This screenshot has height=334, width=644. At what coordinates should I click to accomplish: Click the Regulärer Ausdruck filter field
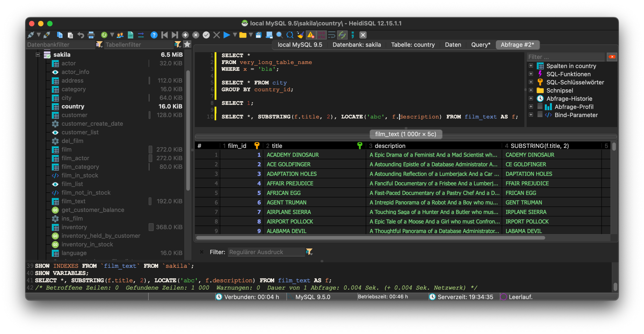pyautogui.click(x=266, y=252)
